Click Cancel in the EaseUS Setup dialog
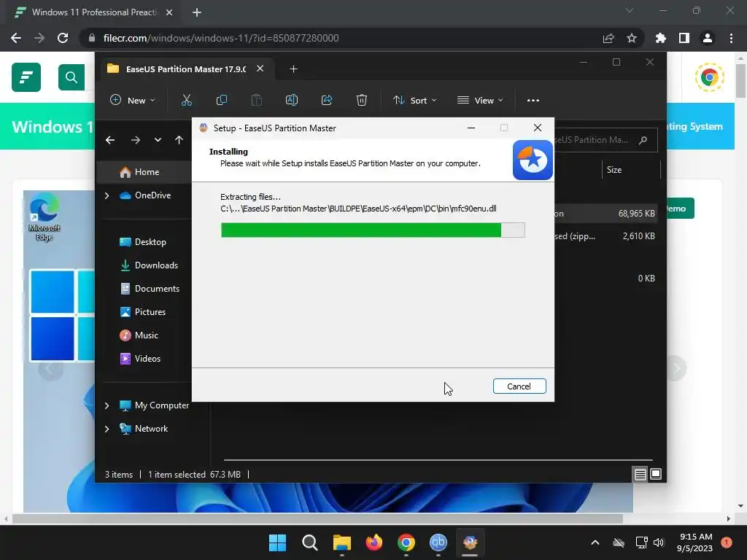 519,386
